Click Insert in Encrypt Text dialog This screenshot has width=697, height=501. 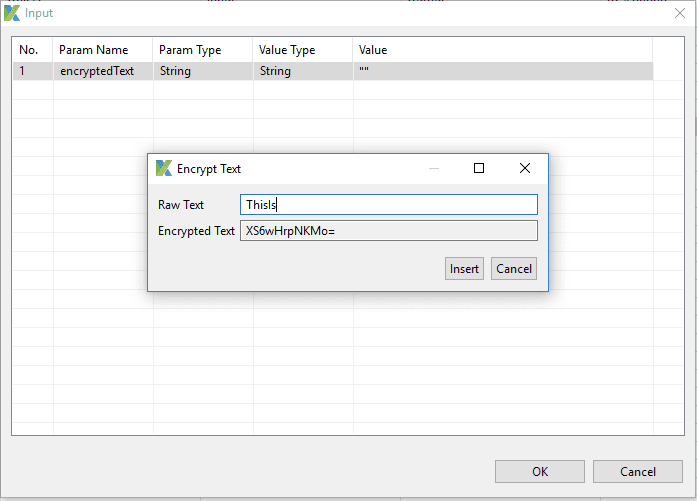pos(464,269)
